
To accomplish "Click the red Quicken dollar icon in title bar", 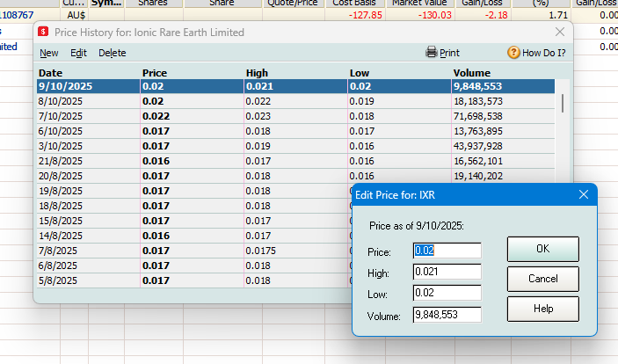I will [43, 32].
